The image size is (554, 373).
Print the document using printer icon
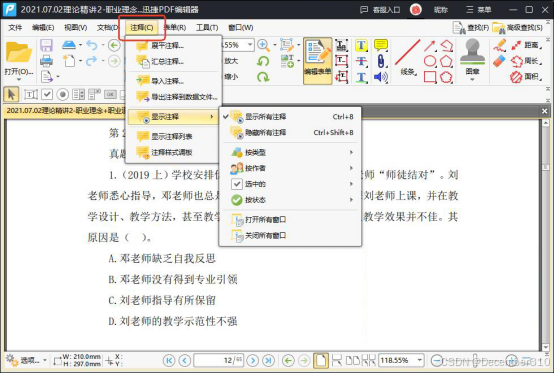[46, 61]
